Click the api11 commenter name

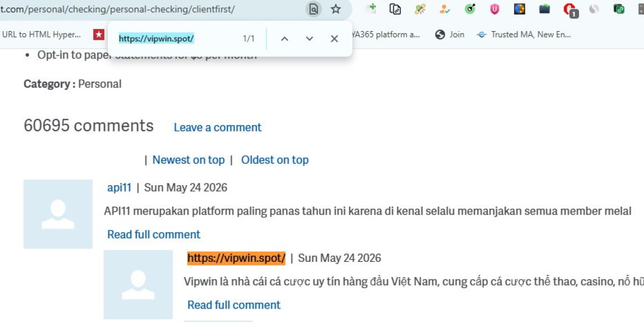click(x=119, y=188)
